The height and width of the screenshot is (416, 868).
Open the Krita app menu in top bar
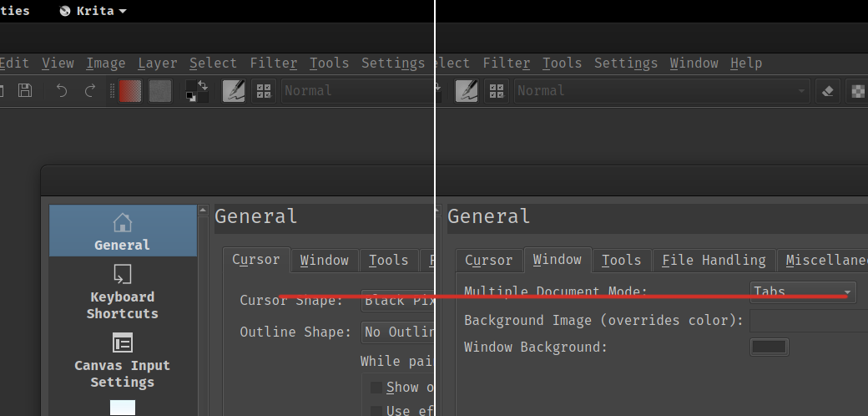[x=93, y=11]
